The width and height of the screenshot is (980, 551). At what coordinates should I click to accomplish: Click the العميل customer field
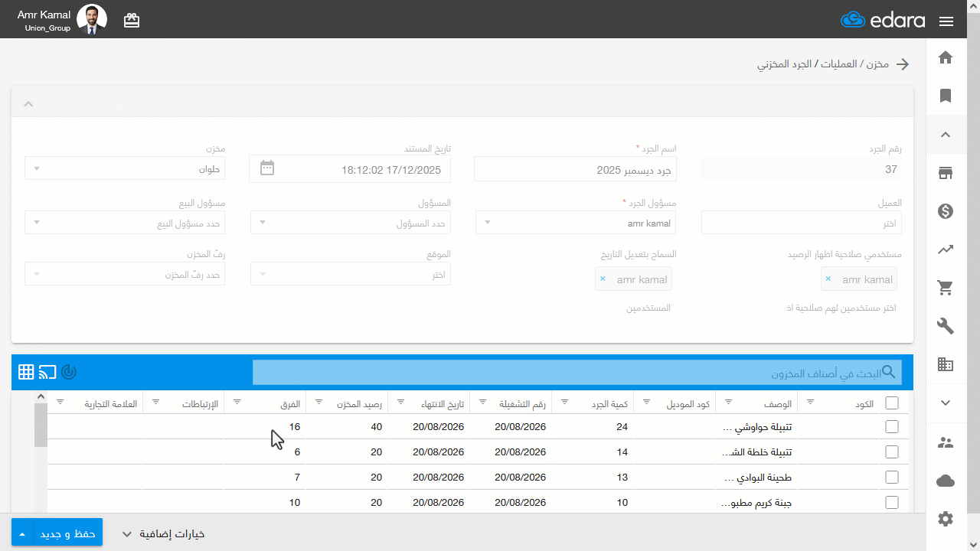[x=802, y=223]
